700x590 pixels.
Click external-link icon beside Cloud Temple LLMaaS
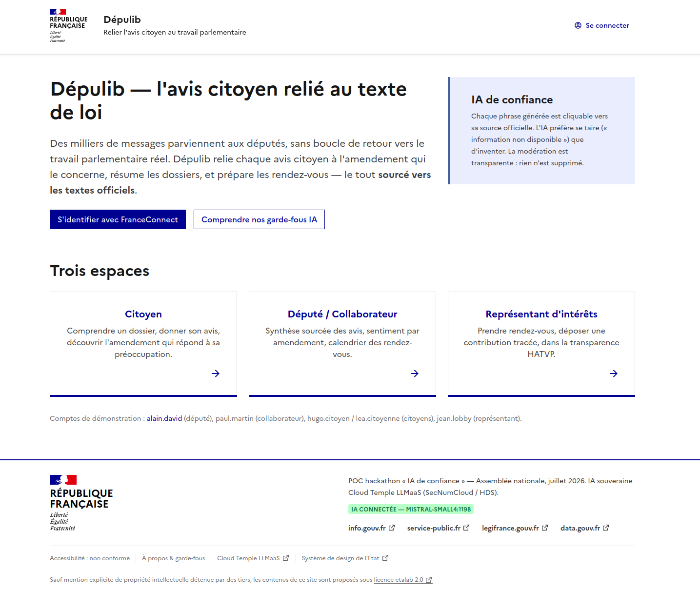pyautogui.click(x=286, y=558)
